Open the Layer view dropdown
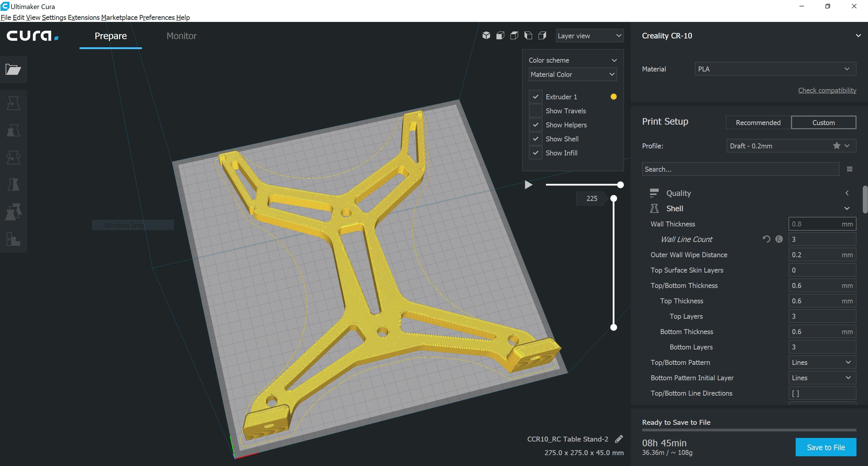The image size is (868, 466). [589, 36]
